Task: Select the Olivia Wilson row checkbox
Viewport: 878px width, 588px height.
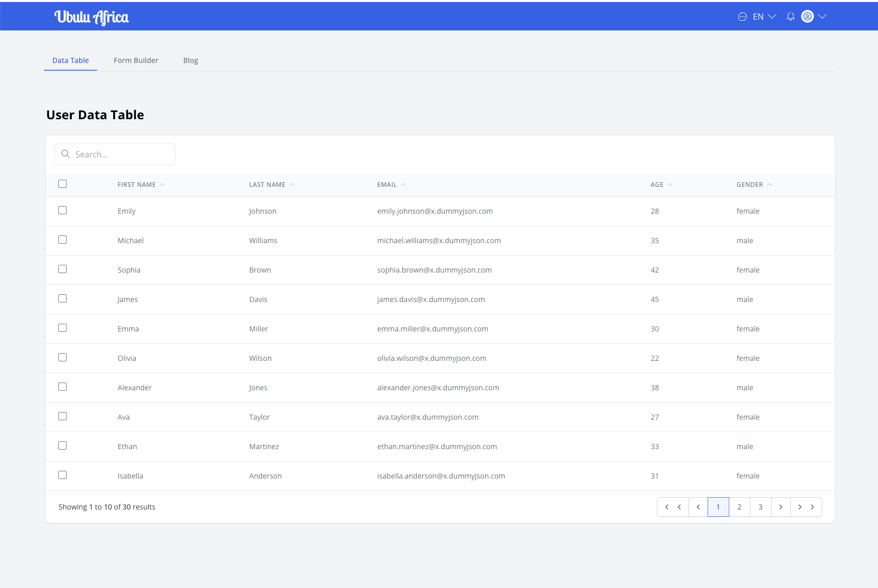Action: [x=62, y=357]
